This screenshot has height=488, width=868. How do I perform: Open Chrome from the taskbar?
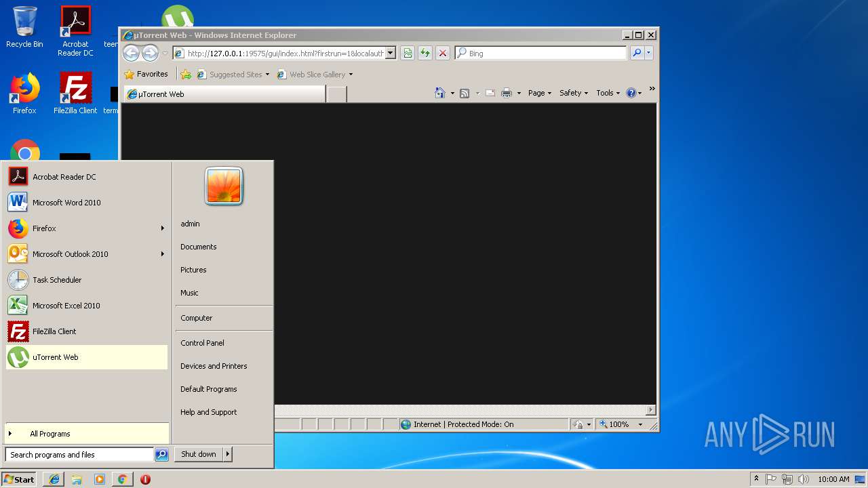pos(122,479)
